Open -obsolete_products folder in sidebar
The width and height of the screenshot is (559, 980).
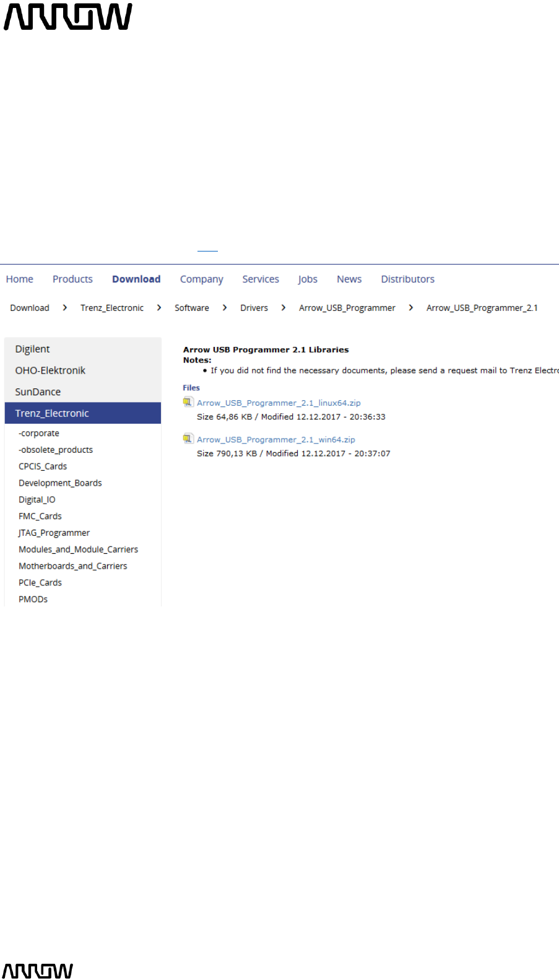(56, 450)
